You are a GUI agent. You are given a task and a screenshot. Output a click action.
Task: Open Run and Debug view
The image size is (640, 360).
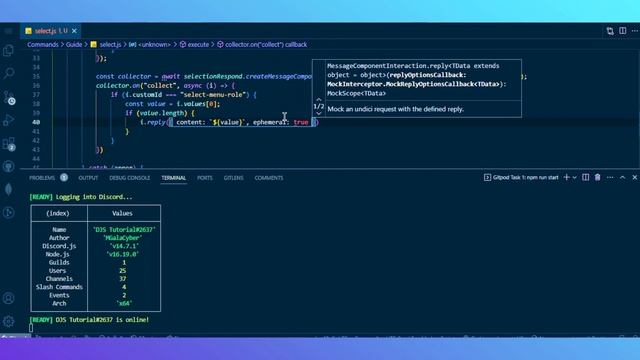pos(9,120)
